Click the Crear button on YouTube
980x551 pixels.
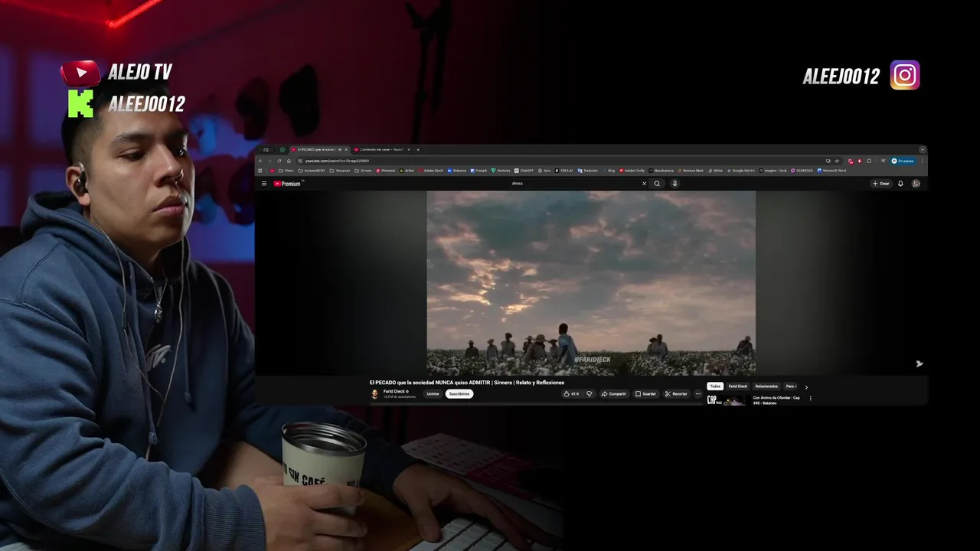[881, 184]
